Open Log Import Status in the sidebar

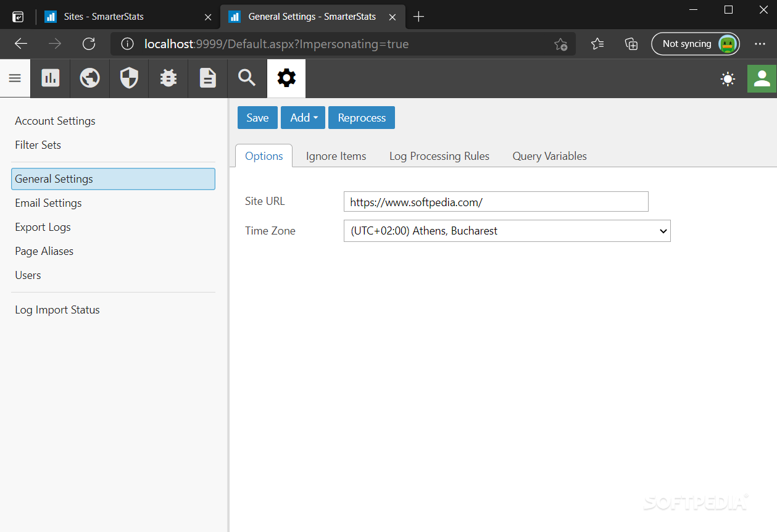(57, 310)
